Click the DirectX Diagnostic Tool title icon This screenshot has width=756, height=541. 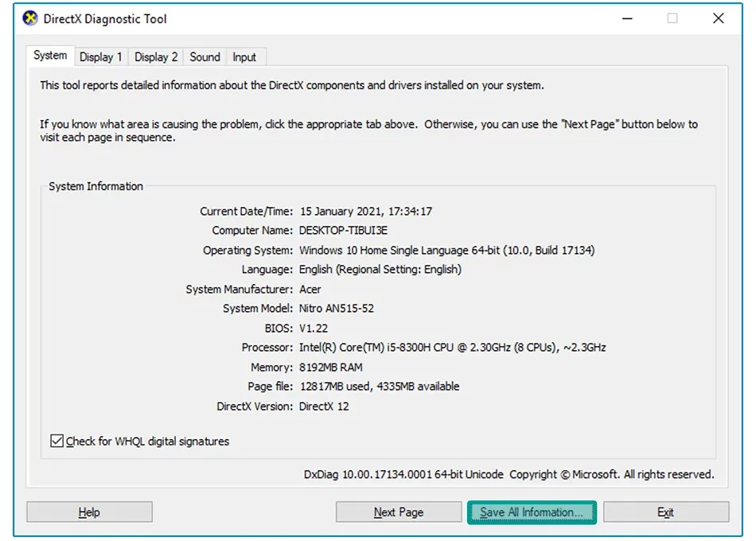click(30, 19)
